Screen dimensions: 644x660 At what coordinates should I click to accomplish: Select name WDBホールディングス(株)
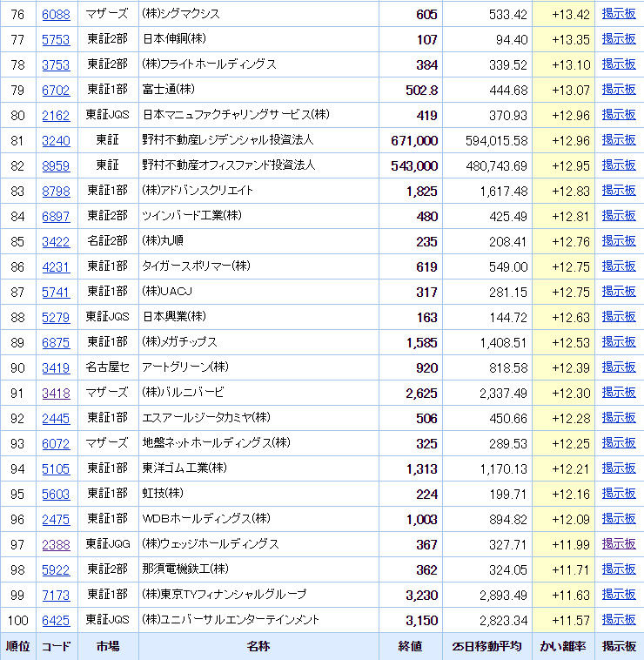point(206,519)
